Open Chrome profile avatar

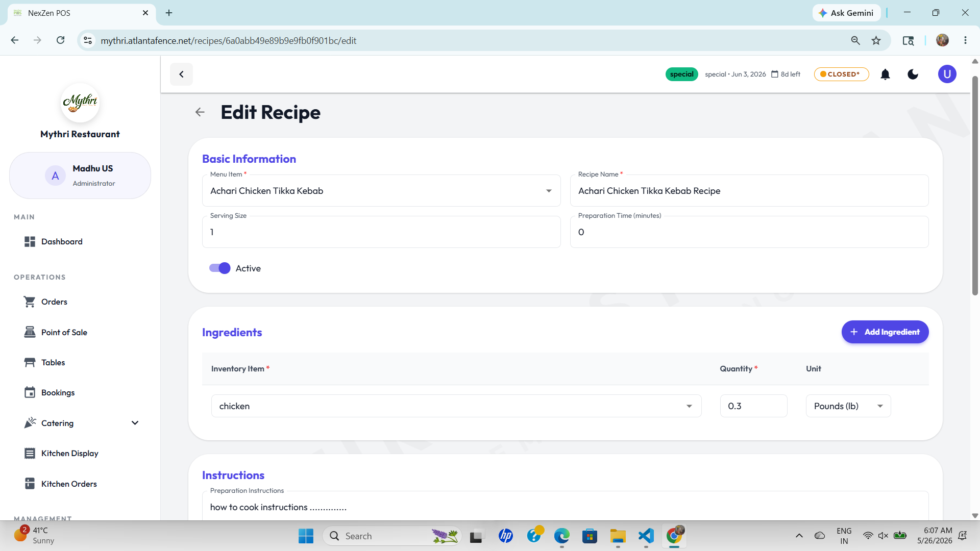pyautogui.click(x=943, y=40)
